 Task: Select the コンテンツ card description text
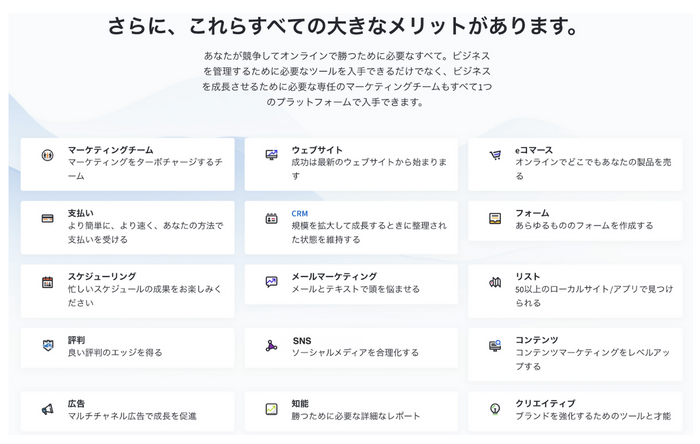592,360
